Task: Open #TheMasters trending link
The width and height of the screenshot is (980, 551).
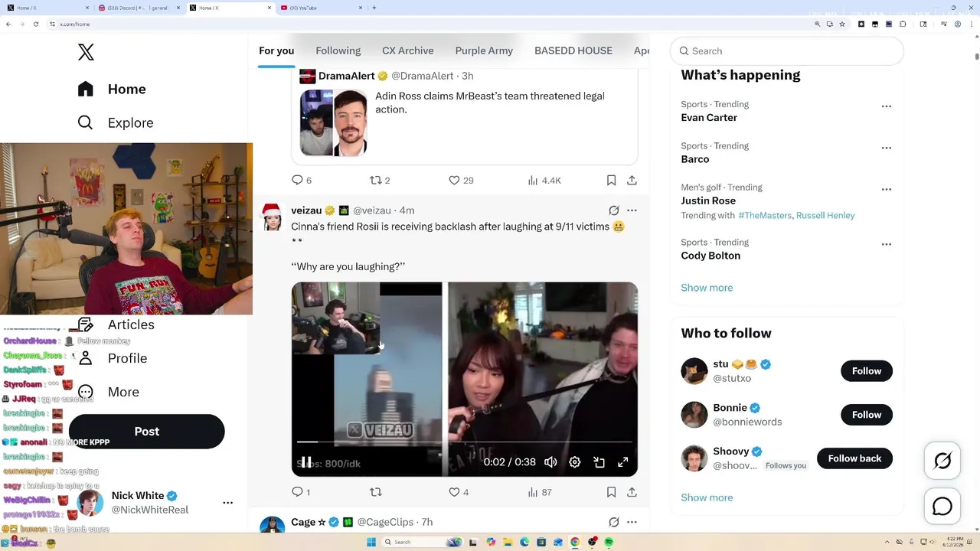Action: pos(765,215)
